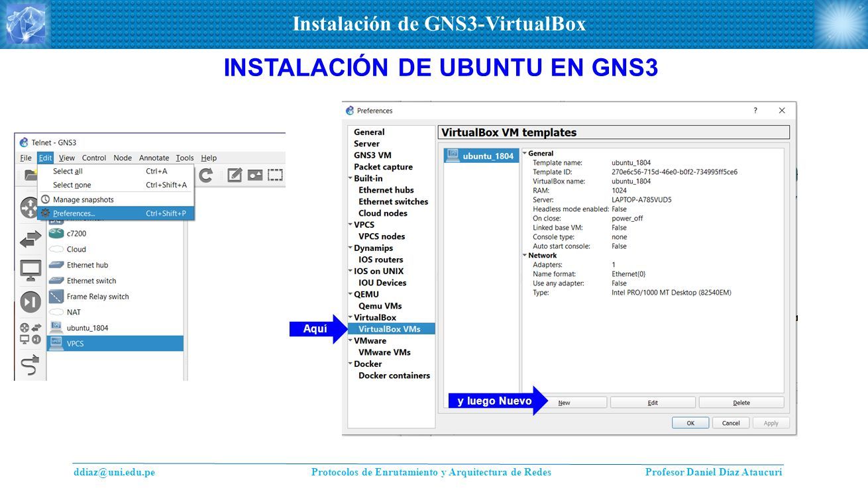Choose Select none from Edit menu
The image size is (868, 488).
(115, 185)
